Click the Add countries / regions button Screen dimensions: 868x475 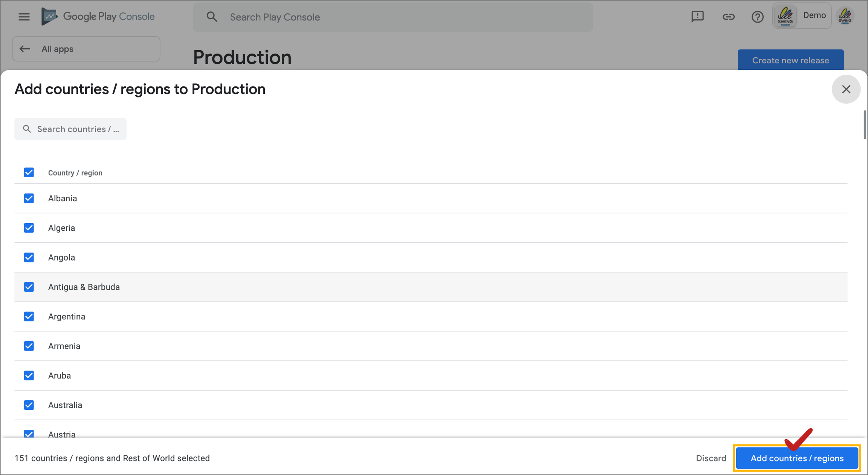(x=797, y=458)
